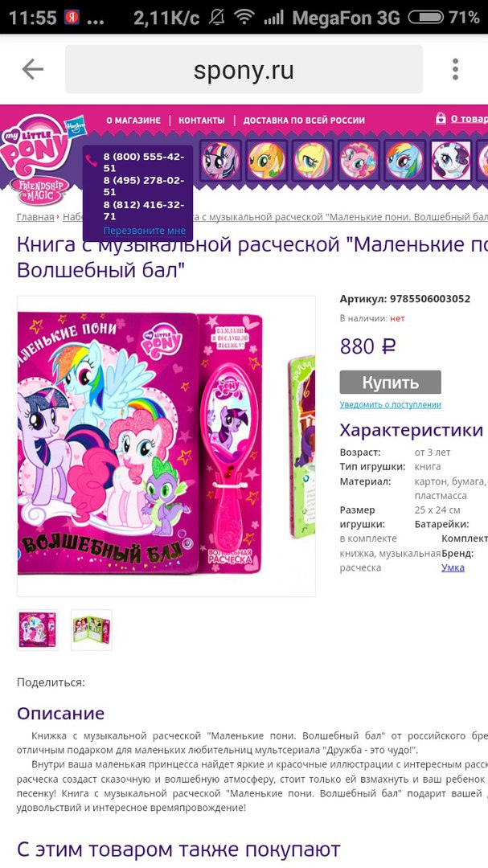The height and width of the screenshot is (868, 488).
Task: Go to Главная breadcrumb link
Action: pyautogui.click(x=35, y=216)
